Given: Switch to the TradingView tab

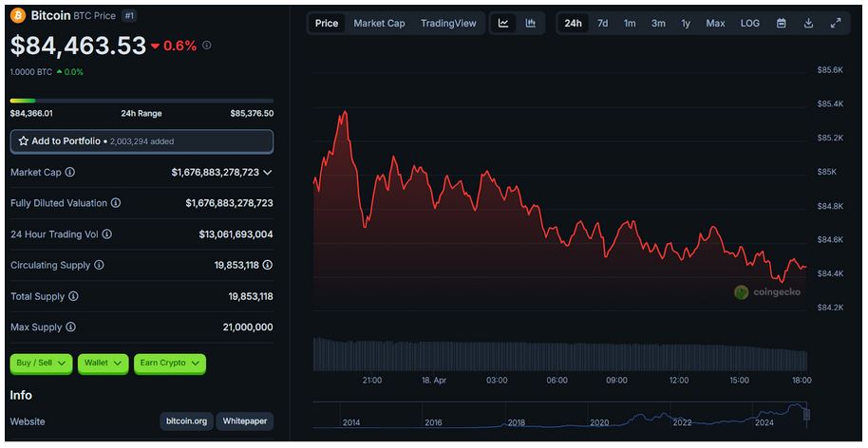Looking at the screenshot, I should (448, 23).
